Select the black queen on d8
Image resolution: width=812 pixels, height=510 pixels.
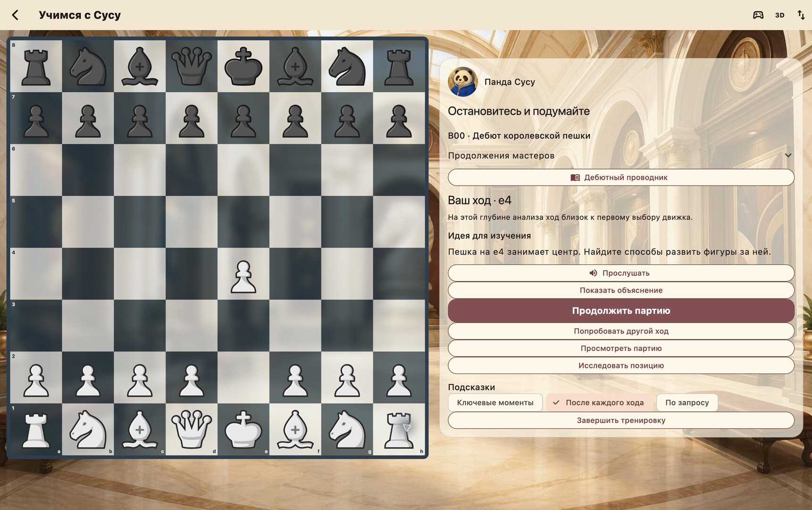[192, 66]
